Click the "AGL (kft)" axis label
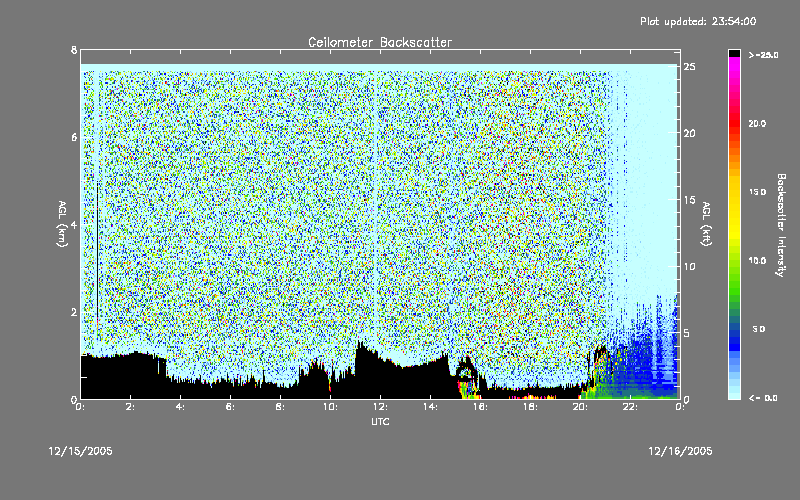The height and width of the screenshot is (500, 800). tap(706, 224)
